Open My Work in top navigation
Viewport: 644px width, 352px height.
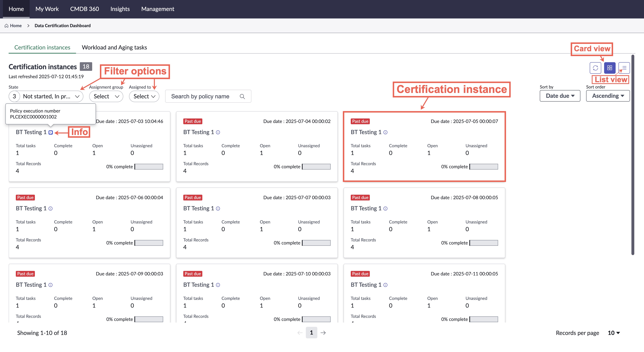47,9
